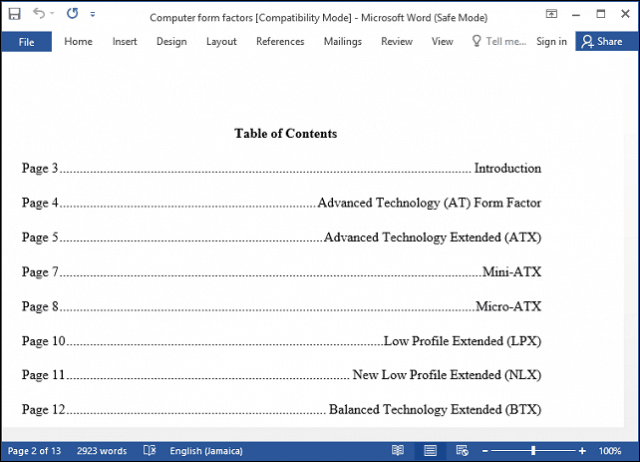640x462 pixels.
Task: Switch to Read Mode view
Action: 398,451
